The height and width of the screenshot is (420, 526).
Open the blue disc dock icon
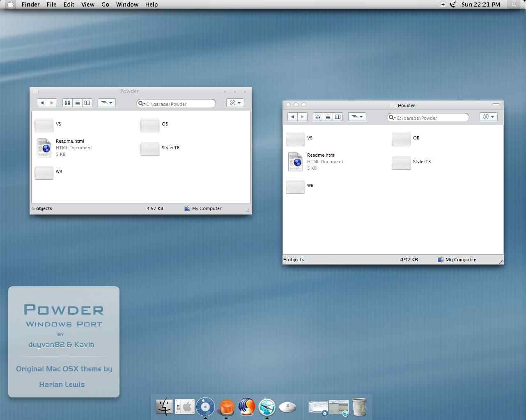[x=205, y=407]
